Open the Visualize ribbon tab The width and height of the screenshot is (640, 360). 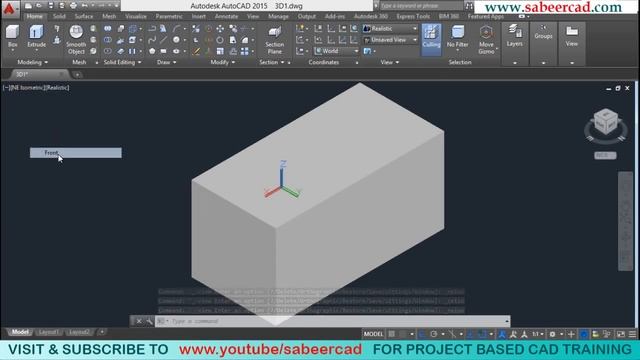coord(136,16)
